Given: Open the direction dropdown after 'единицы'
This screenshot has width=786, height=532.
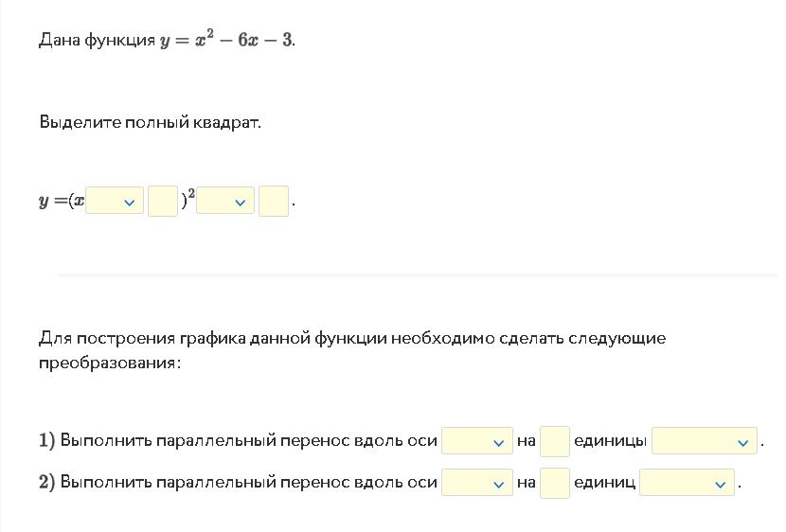Looking at the screenshot, I should (x=705, y=441).
